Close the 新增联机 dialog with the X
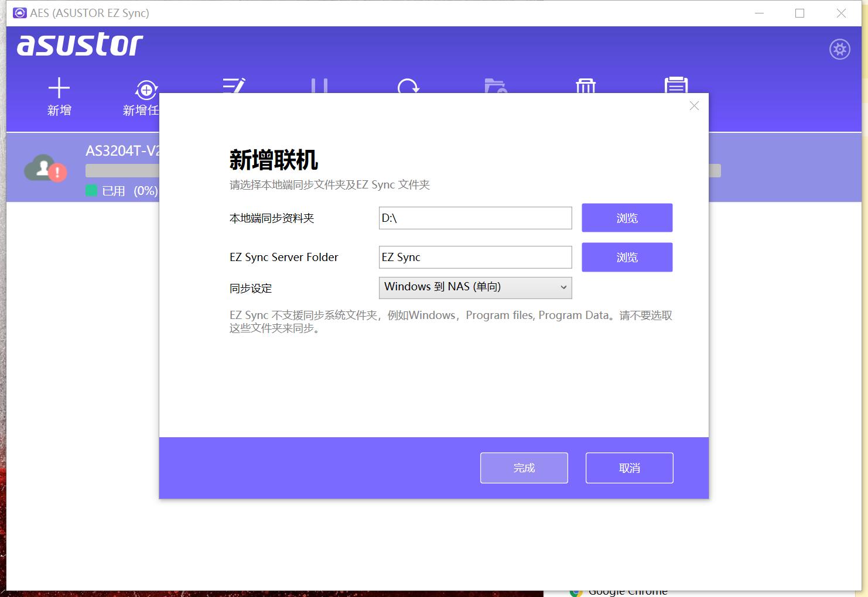868x597 pixels. (x=694, y=106)
